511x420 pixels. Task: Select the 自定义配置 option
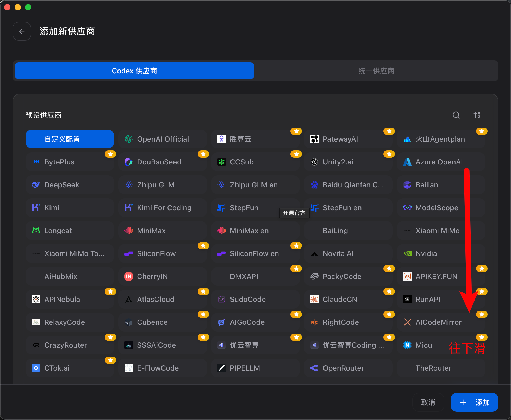point(70,139)
